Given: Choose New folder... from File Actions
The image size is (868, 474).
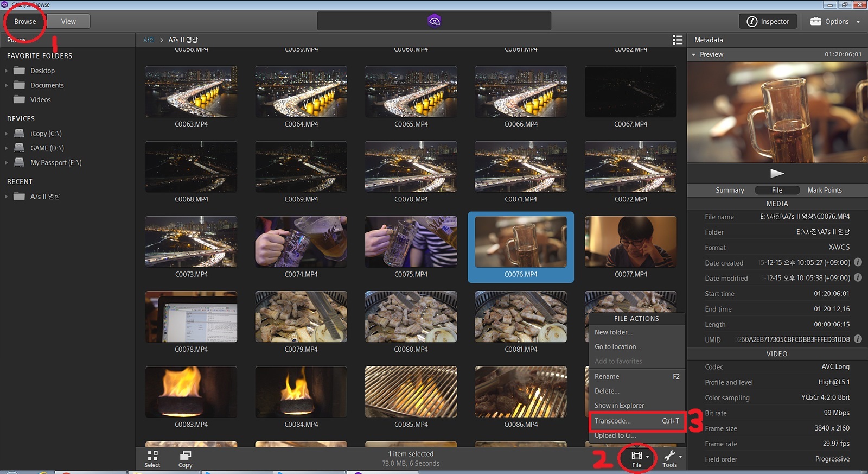Looking at the screenshot, I should [x=637, y=332].
